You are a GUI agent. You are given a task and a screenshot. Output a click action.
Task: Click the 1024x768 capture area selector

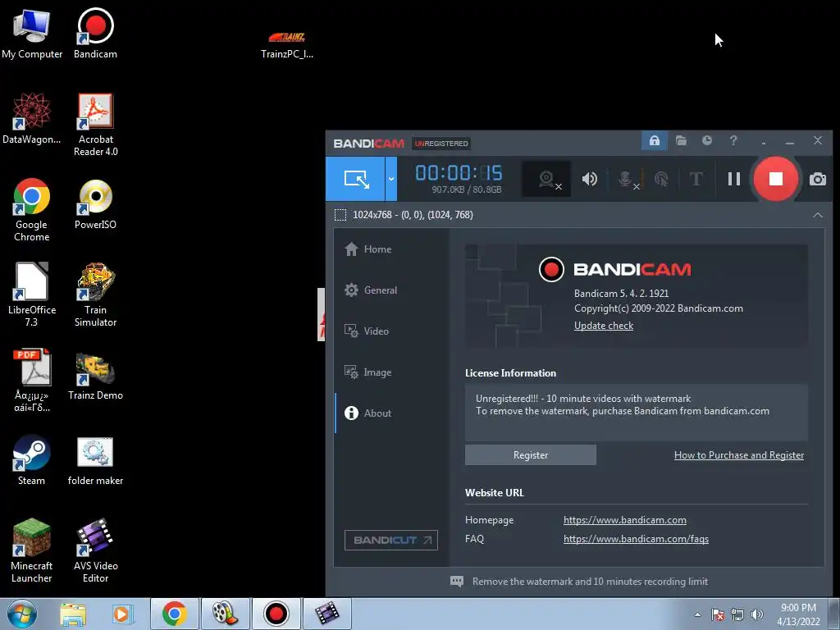404,215
